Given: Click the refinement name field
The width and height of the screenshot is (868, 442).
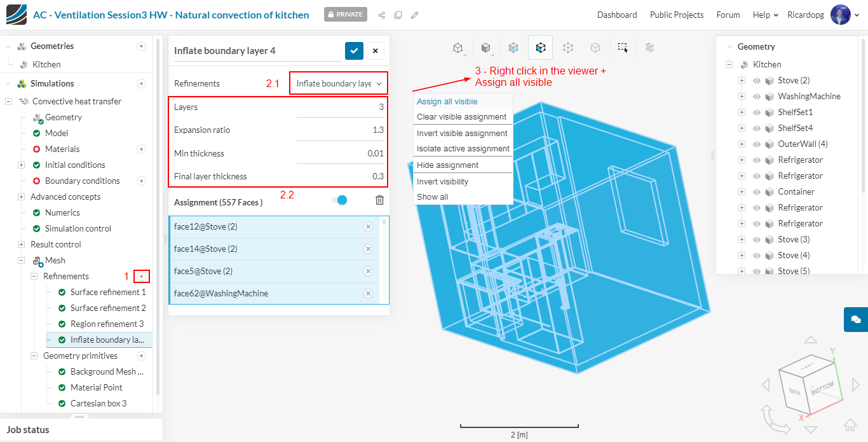Looking at the screenshot, I should click(x=257, y=51).
